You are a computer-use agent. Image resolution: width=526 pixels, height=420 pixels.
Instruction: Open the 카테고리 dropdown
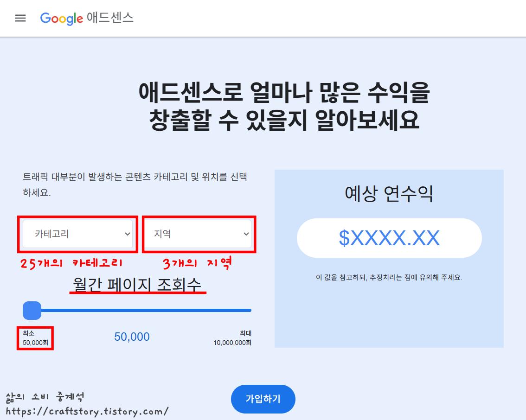pos(78,234)
